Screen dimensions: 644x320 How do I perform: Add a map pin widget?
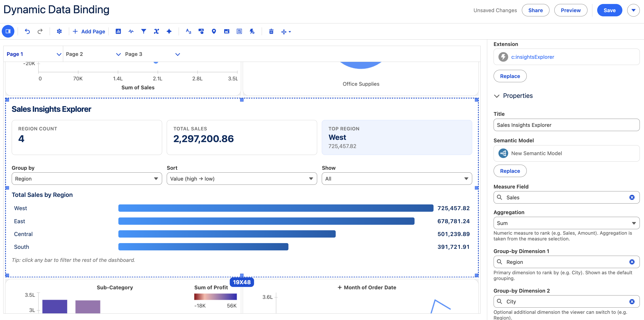[214, 31]
